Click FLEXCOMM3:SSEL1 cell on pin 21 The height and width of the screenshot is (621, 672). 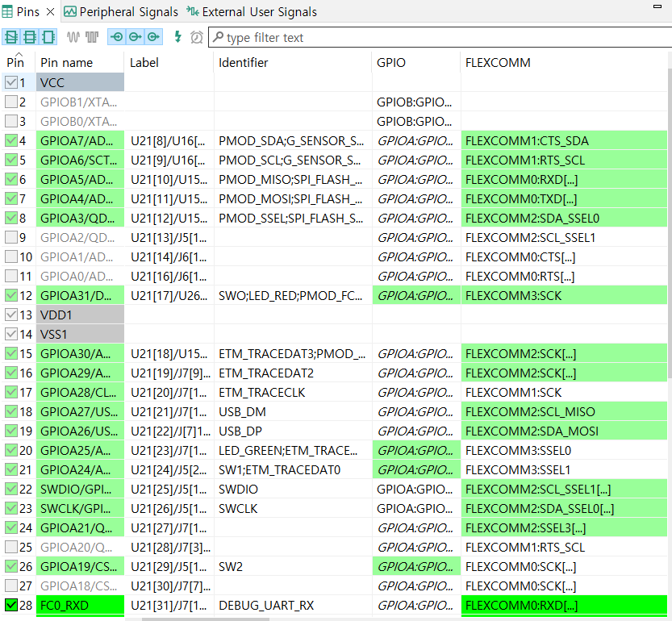click(564, 469)
